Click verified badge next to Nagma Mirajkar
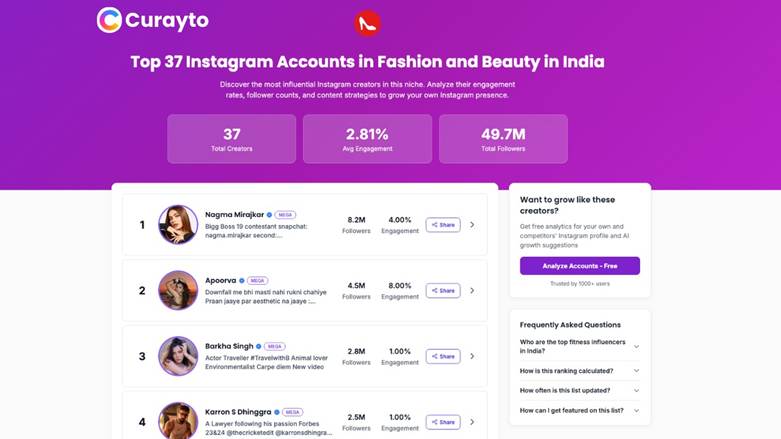 269,215
